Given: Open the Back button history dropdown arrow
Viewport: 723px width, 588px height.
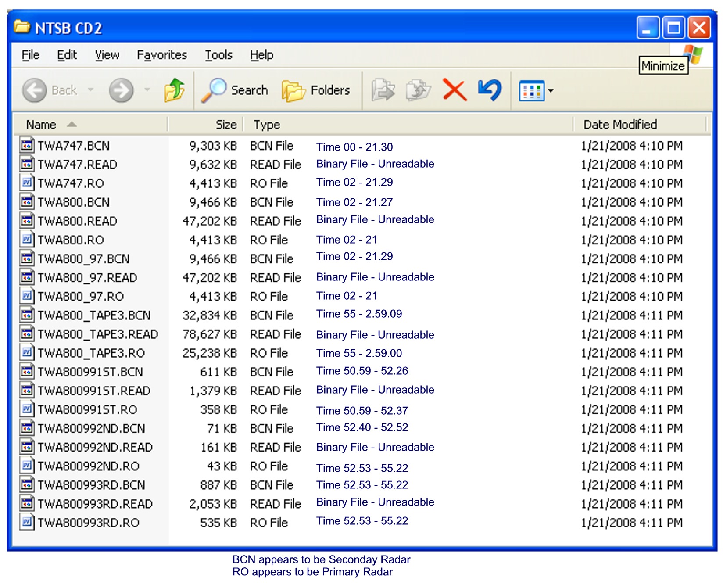Looking at the screenshot, I should [91, 90].
